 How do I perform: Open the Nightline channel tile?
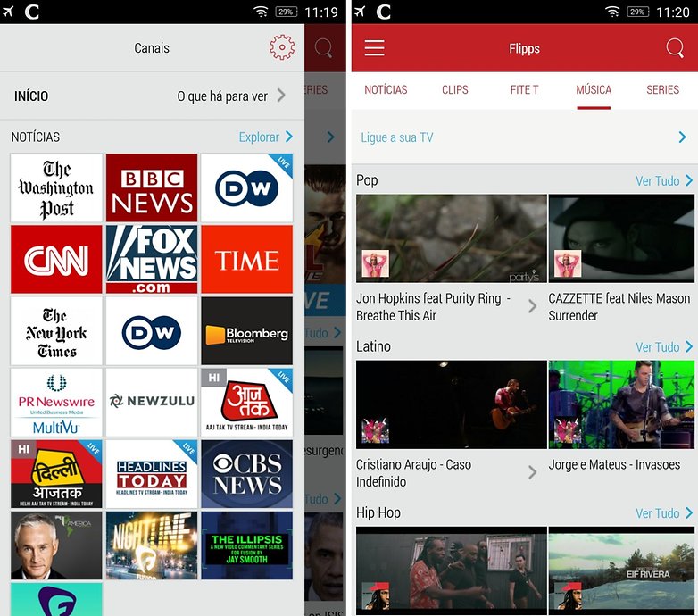pos(152,545)
